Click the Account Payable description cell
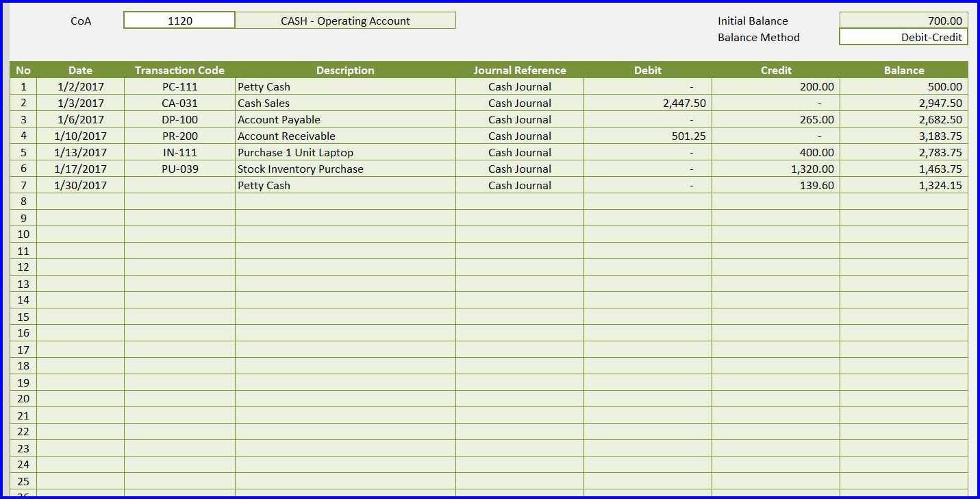This screenshot has height=499, width=980. pyautogui.click(x=345, y=119)
